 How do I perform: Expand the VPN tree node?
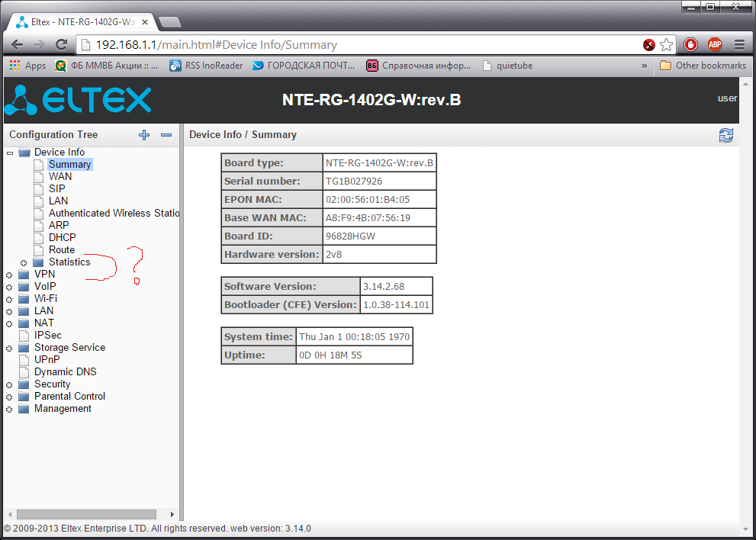9,275
